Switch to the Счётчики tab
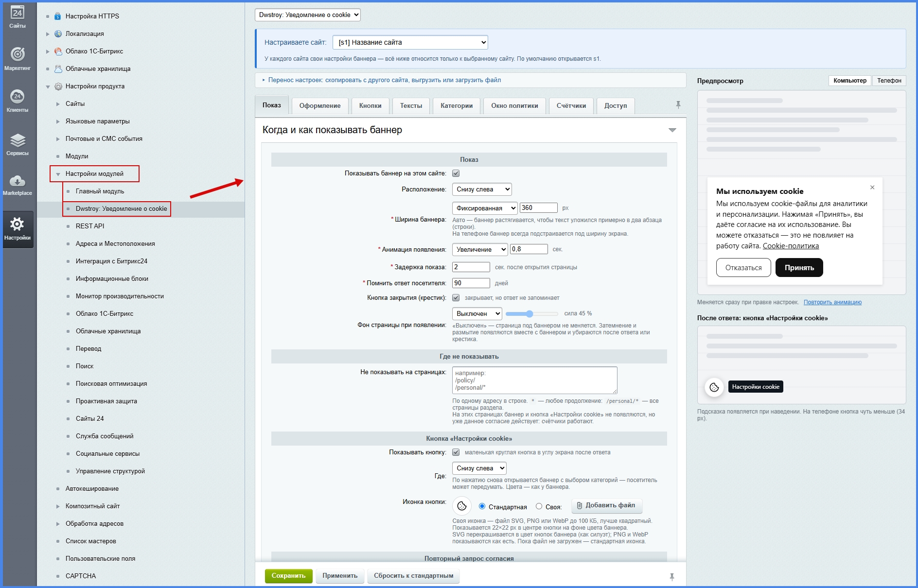 571,105
